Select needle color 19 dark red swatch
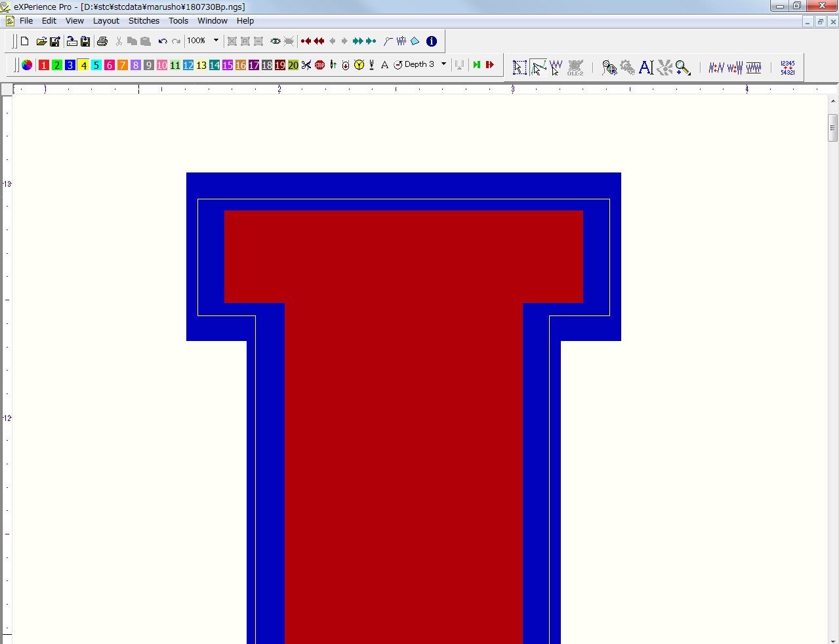Screen dimensions: 839x644 click(x=280, y=65)
